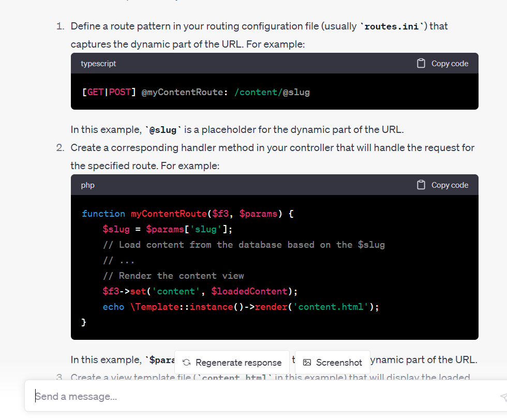The height and width of the screenshot is (420, 507).
Task: Click the clipboard icon in the typescript block
Action: [421, 64]
